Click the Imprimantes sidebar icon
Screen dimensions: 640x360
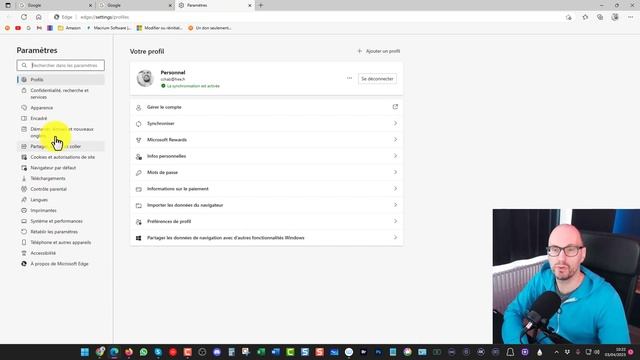[x=24, y=210]
